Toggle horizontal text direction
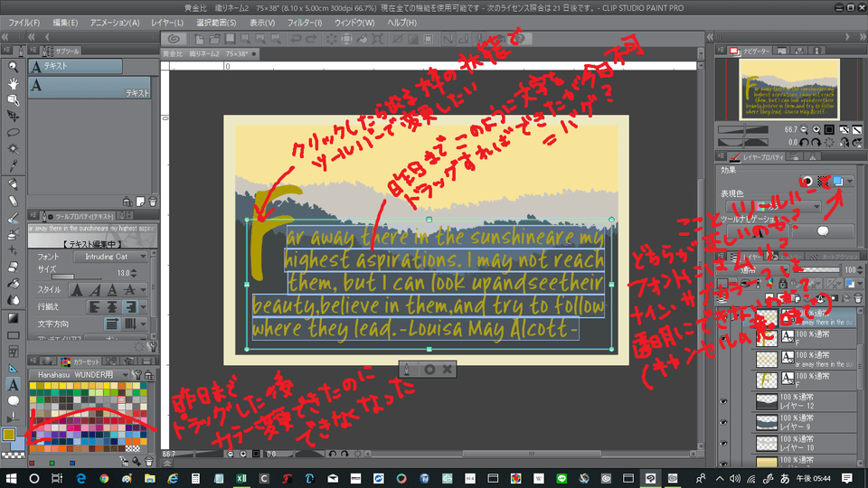Image resolution: width=868 pixels, height=488 pixels. (x=112, y=324)
